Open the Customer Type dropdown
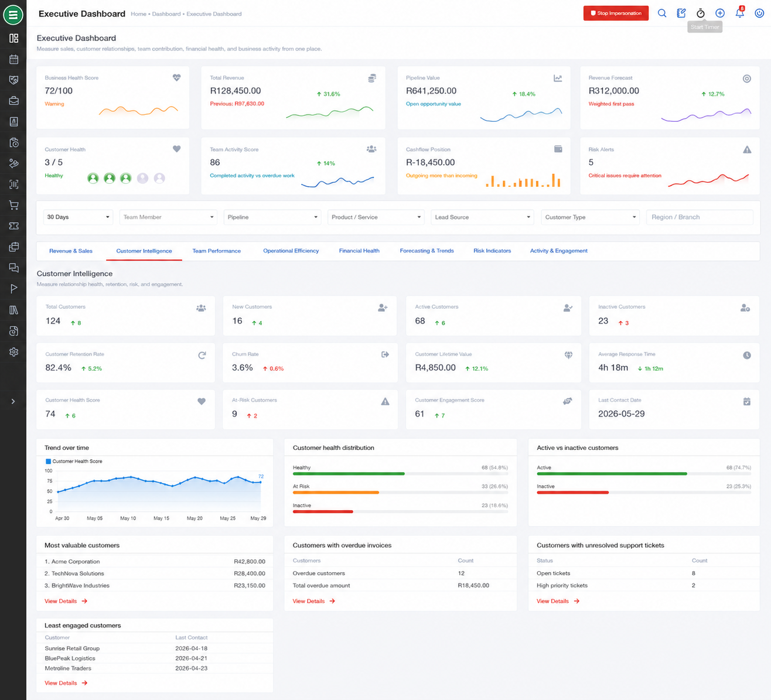This screenshot has height=700, width=771. pyautogui.click(x=591, y=217)
